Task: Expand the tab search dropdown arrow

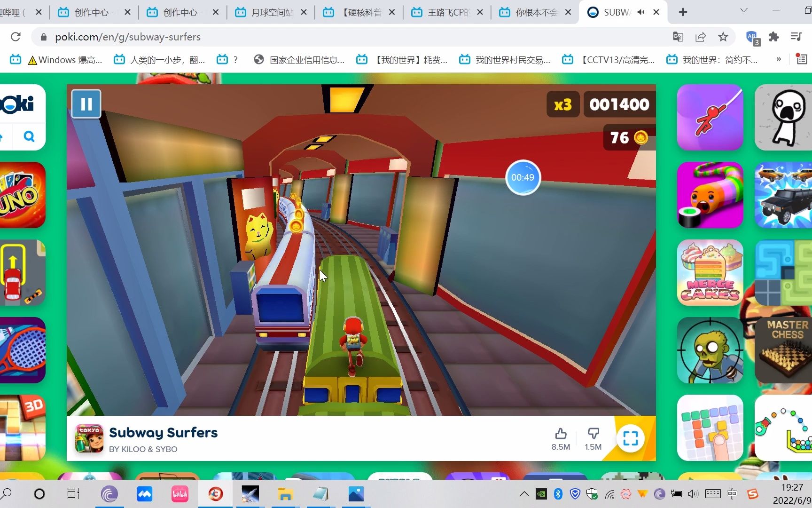Action: (743, 10)
